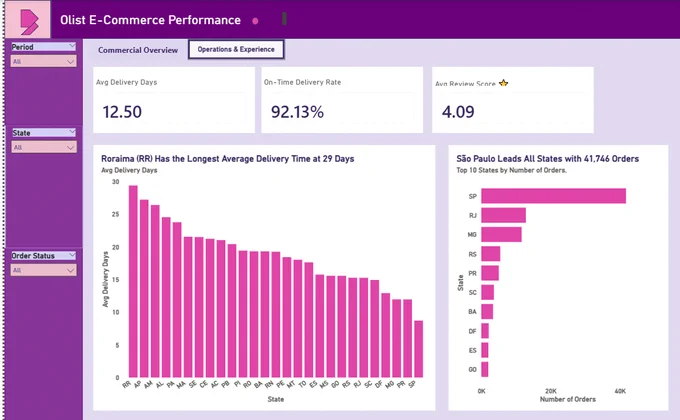The height and width of the screenshot is (420, 680).
Task: Click the star icon beside Avg Review Score
Action: point(503,83)
